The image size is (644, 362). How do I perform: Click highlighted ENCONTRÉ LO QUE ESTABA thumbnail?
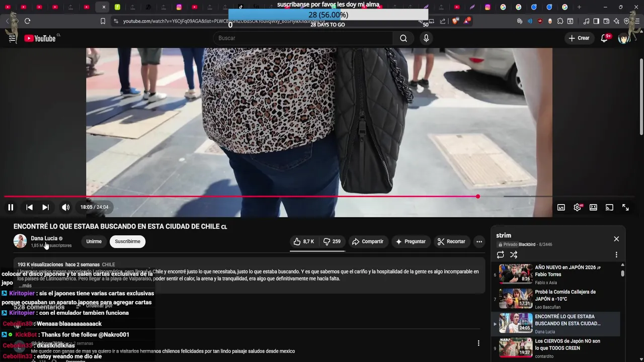(515, 323)
